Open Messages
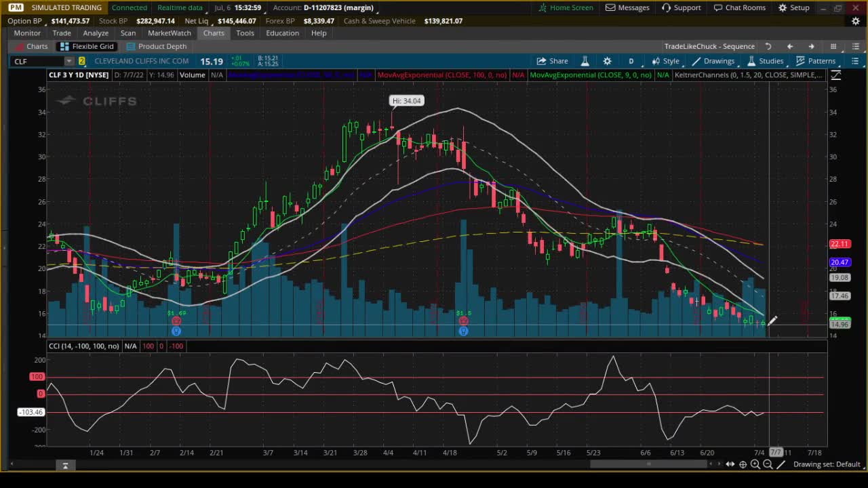Screen dimensions: 868x488 pyautogui.click(x=627, y=7)
